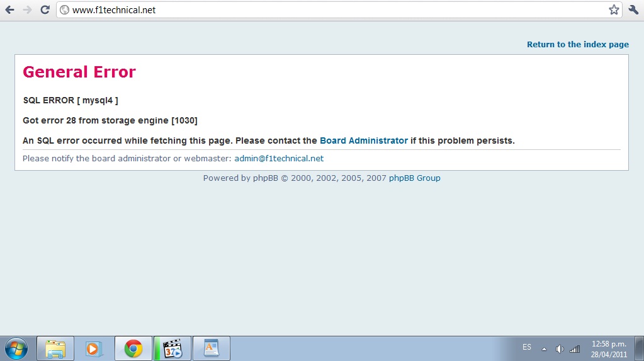This screenshot has width=644, height=361.
Task: Expand hidden system tray icons arrow
Action: point(544,348)
